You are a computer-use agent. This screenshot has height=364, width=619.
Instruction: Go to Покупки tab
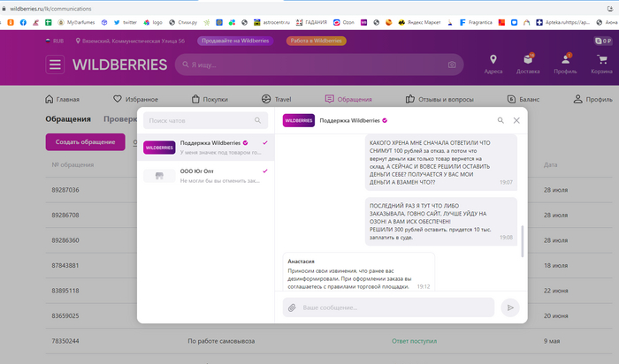tap(210, 99)
